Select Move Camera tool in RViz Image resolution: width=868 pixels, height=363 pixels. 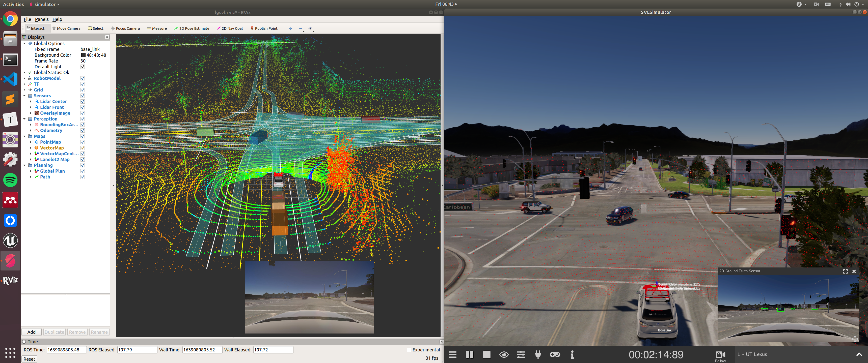click(66, 28)
